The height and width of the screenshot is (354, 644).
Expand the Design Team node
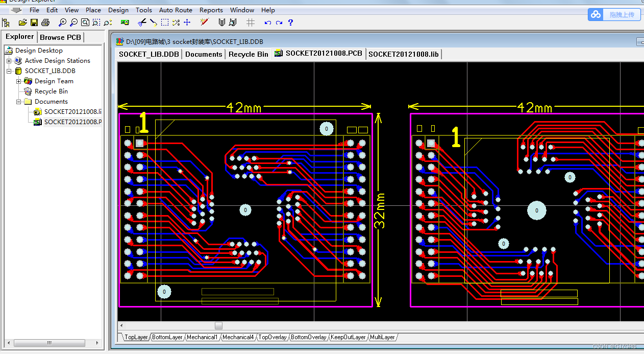(18, 81)
